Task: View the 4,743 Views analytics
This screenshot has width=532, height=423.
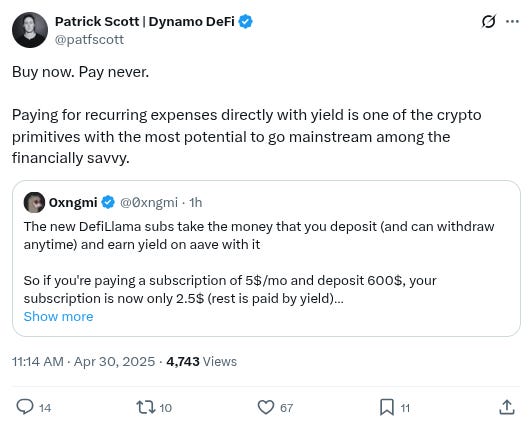Action: coord(202,362)
